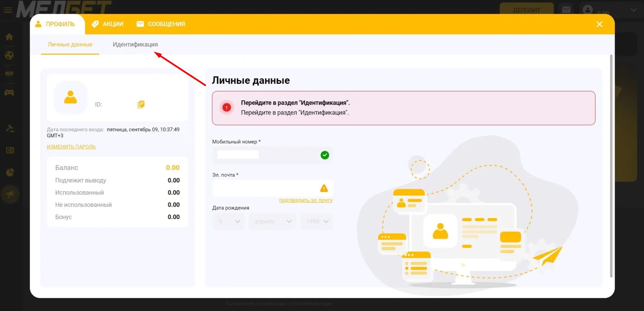Click the copy ID icon
This screenshot has height=311, width=644.
click(141, 104)
